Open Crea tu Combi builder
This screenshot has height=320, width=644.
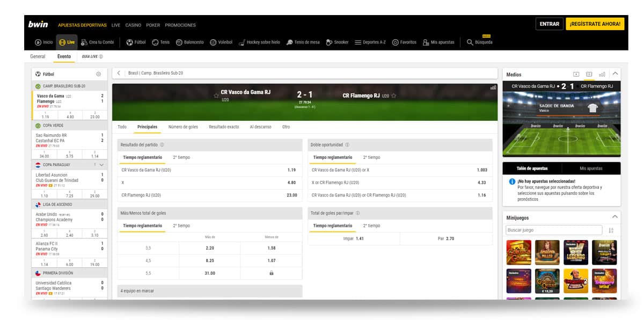coord(97,42)
